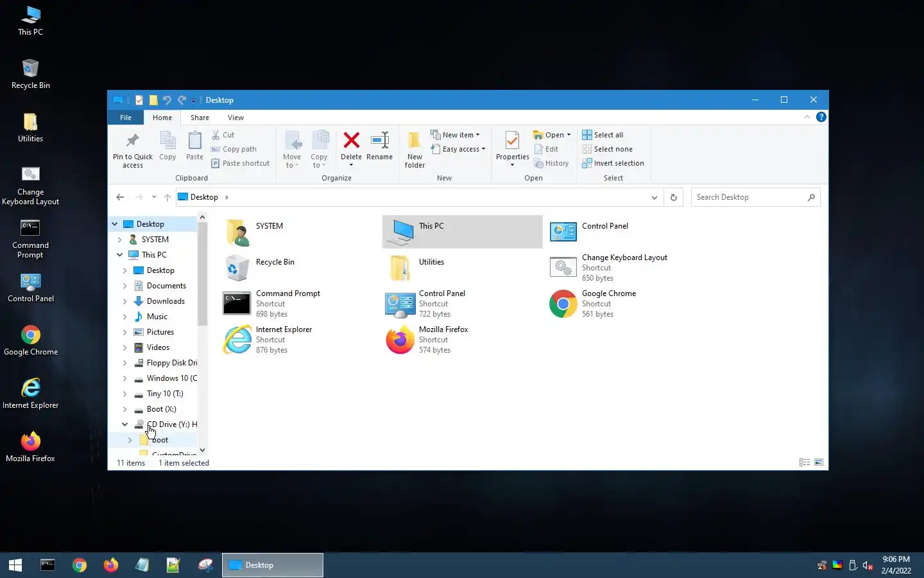Open the File menu tab
Image resolution: width=924 pixels, height=578 pixels.
tap(126, 118)
